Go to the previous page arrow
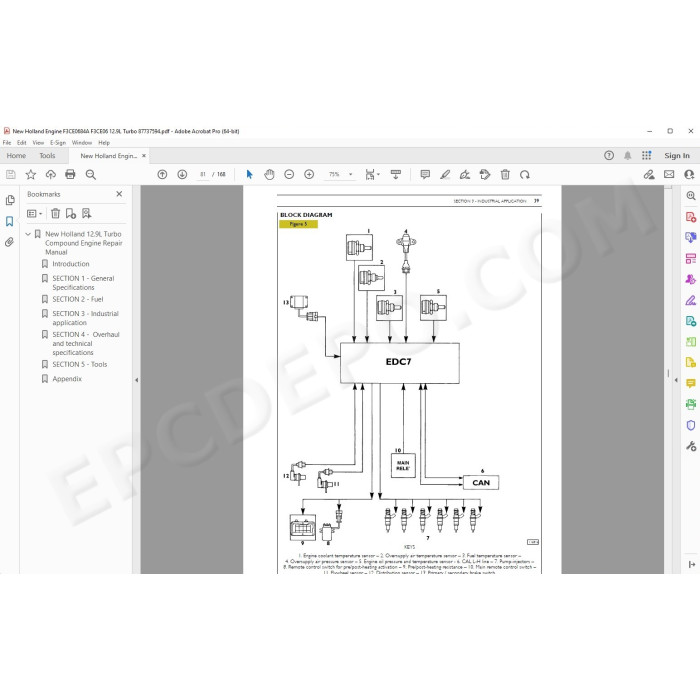The image size is (700, 700). click(x=162, y=175)
